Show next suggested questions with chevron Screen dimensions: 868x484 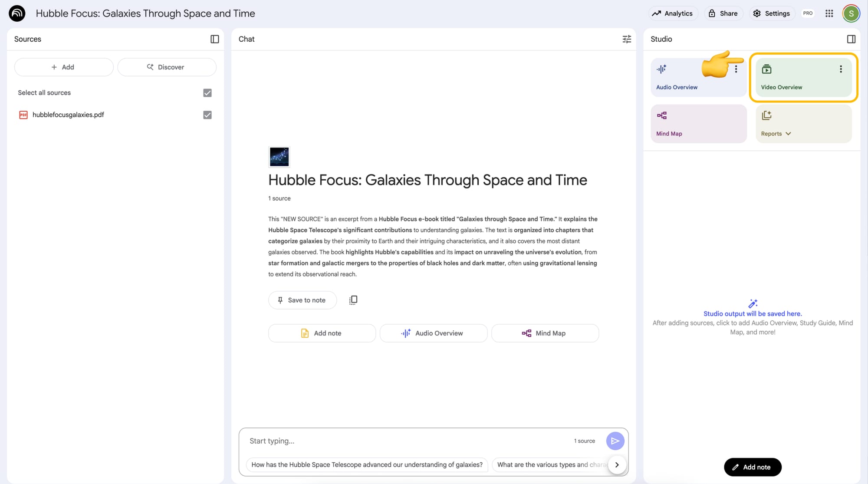[617, 465]
